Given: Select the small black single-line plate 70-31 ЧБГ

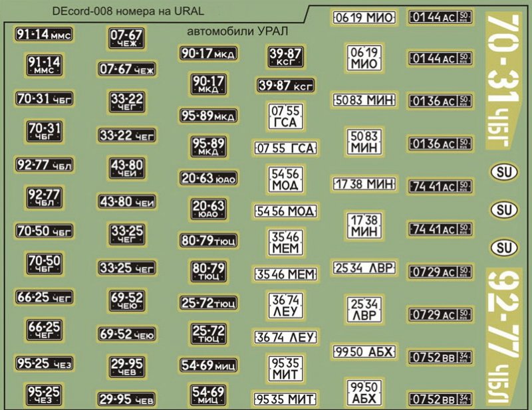Looking at the screenshot, I should coord(44,99).
